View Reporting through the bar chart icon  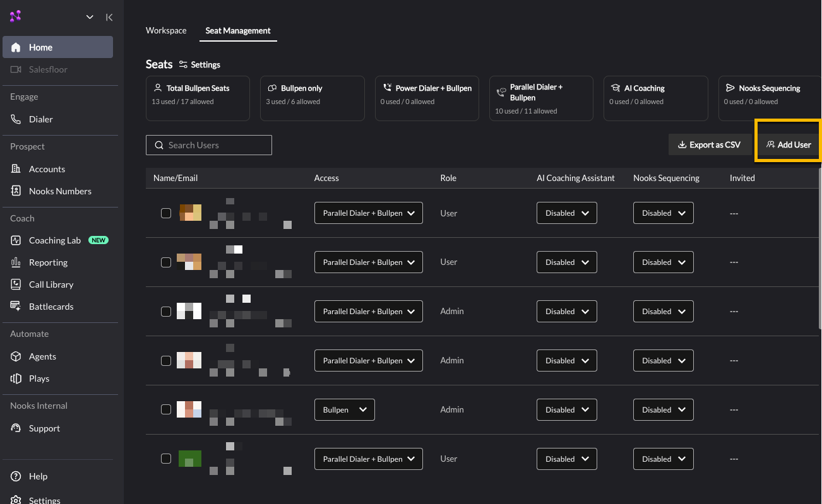tap(16, 262)
